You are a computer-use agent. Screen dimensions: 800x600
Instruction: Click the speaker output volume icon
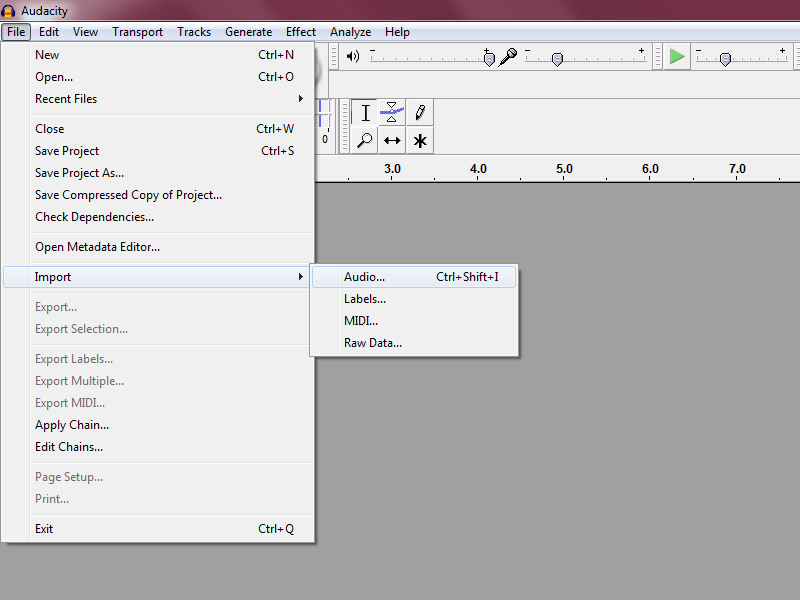click(x=353, y=56)
